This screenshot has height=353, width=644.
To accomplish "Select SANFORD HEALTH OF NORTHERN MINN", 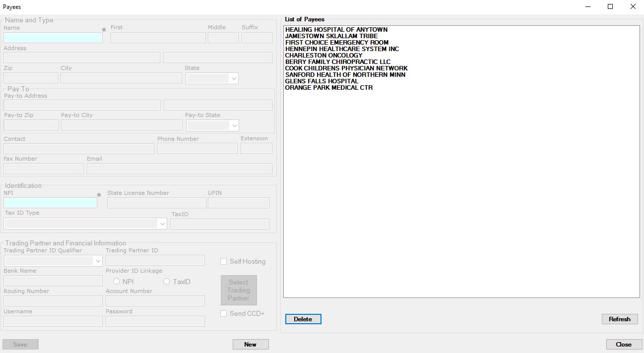I will [345, 75].
